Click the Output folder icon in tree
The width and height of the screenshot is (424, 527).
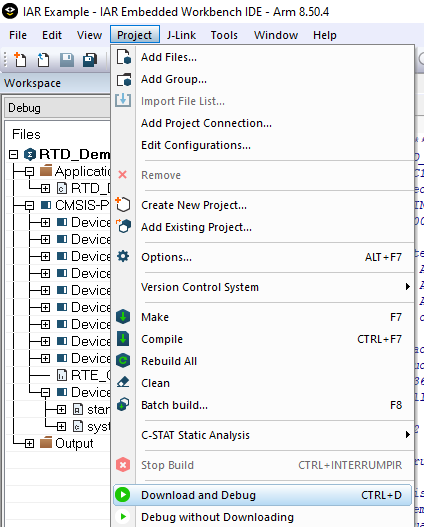46,442
